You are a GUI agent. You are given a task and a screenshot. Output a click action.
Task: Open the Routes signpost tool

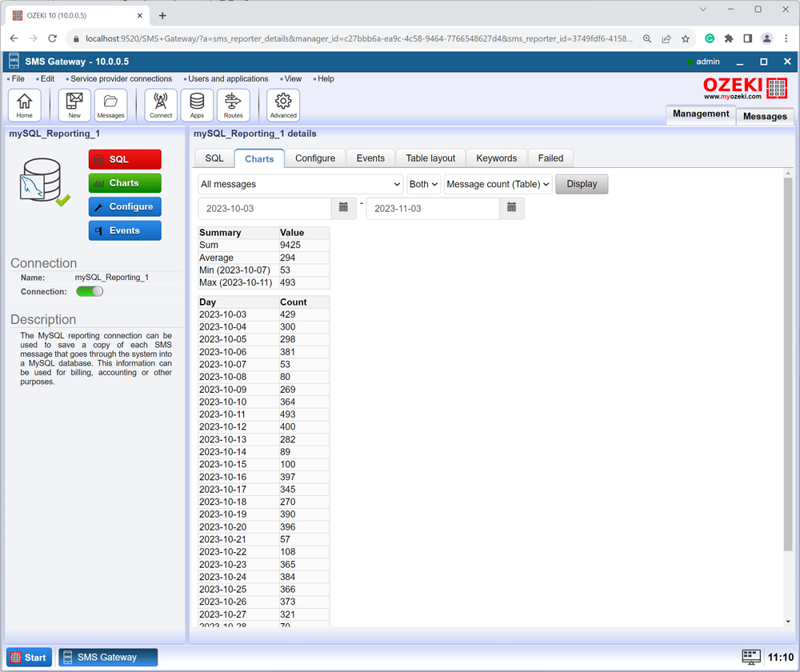click(x=233, y=105)
